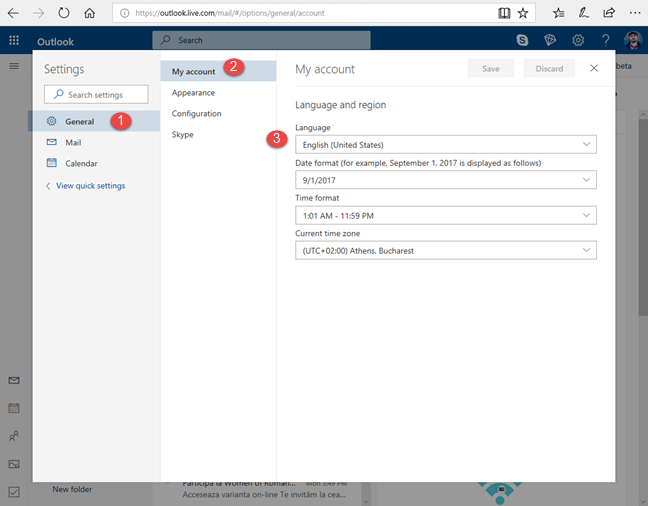This screenshot has height=506, width=648.
Task: Open Photos from the left rail icons
Action: pos(14,464)
